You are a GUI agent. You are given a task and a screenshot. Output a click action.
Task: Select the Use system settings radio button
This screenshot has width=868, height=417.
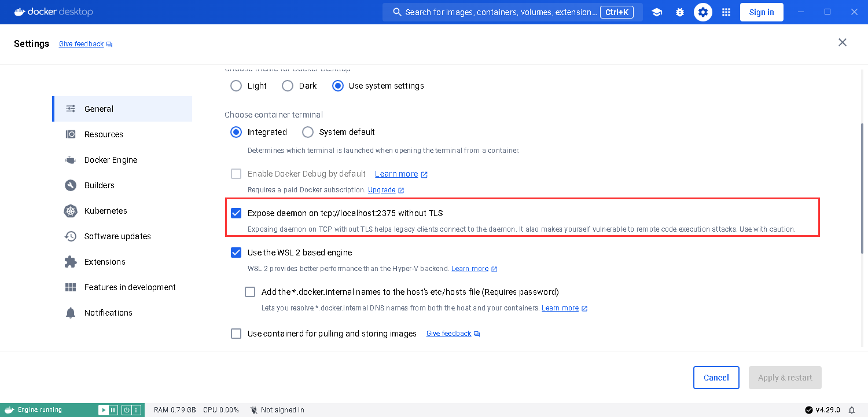(x=338, y=86)
